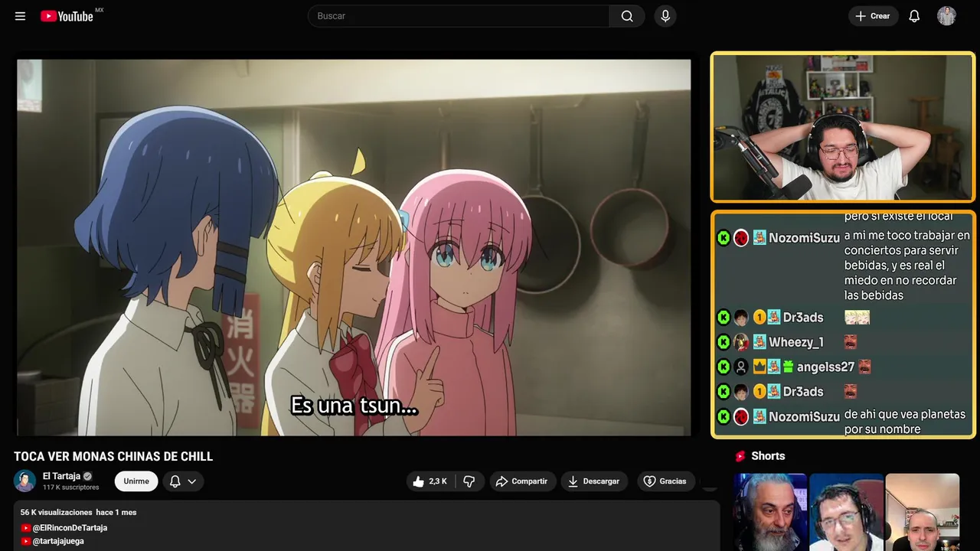Join the channel with Unirme

tap(136, 481)
